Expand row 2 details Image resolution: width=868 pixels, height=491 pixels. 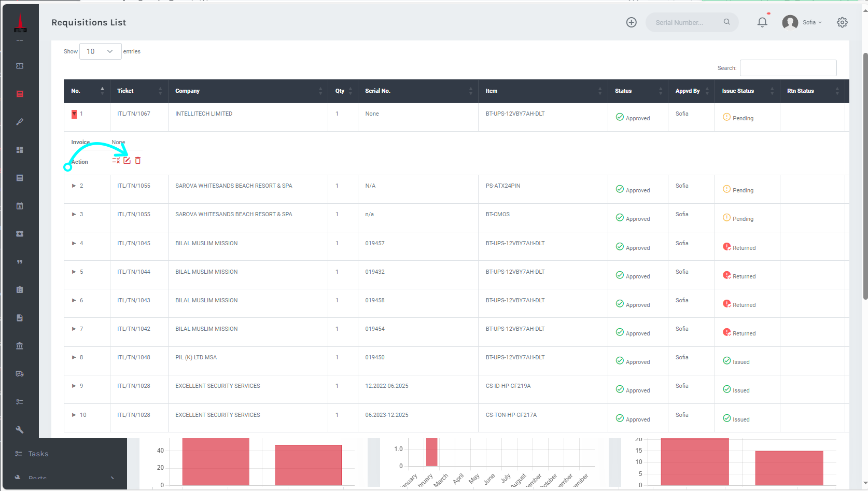click(74, 186)
